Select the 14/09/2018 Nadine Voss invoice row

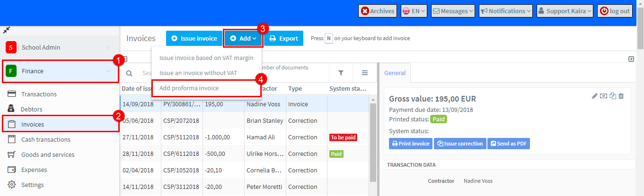pos(245,104)
